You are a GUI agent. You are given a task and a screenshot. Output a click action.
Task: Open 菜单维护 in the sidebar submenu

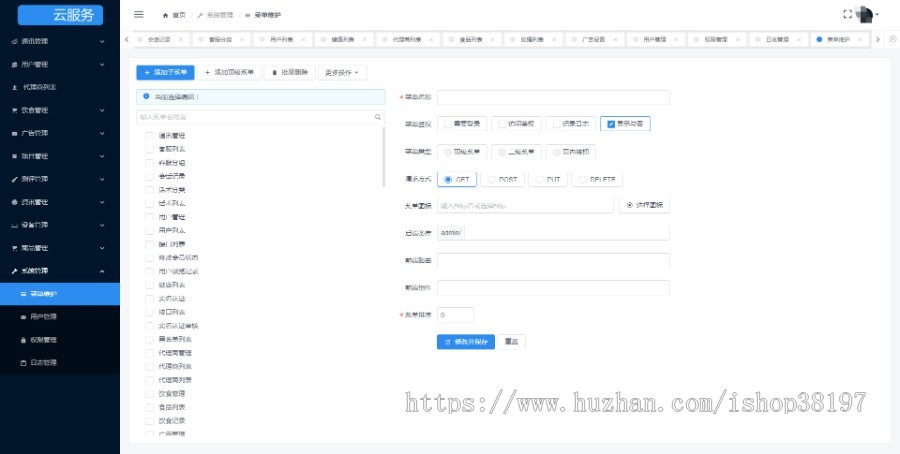point(60,294)
